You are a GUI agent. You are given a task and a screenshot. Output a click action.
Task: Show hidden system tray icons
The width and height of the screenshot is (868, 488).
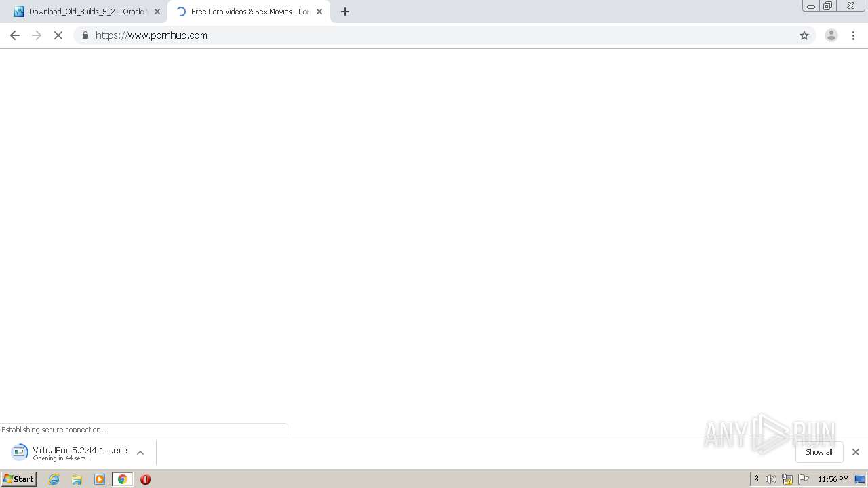pyautogui.click(x=757, y=479)
